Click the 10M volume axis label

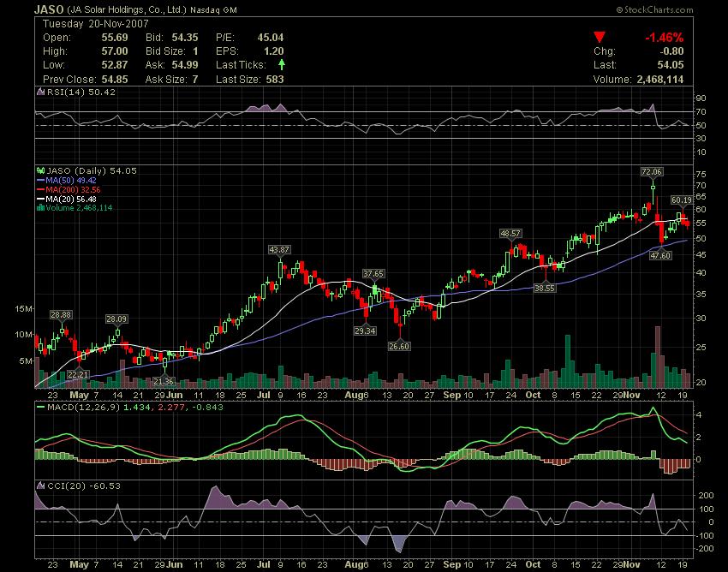pos(24,334)
